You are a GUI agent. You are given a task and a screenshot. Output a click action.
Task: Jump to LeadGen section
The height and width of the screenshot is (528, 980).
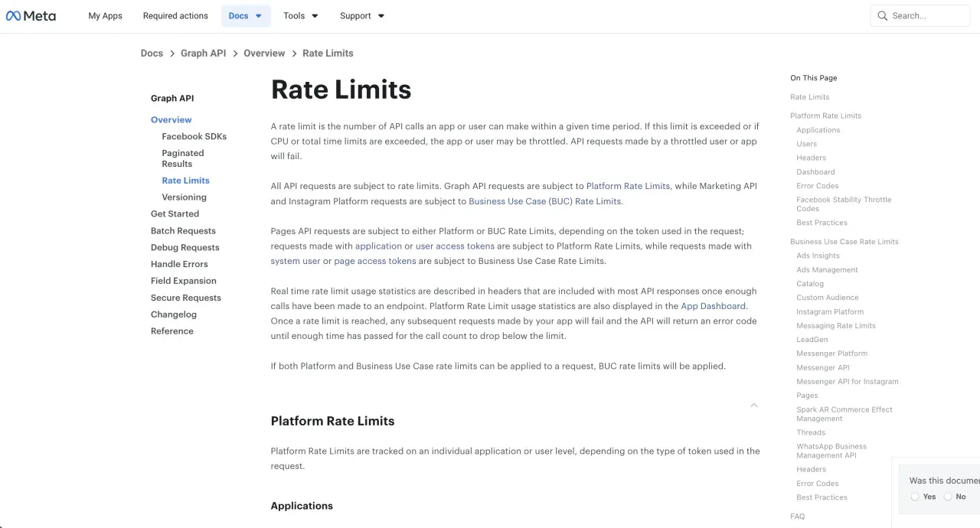(812, 340)
